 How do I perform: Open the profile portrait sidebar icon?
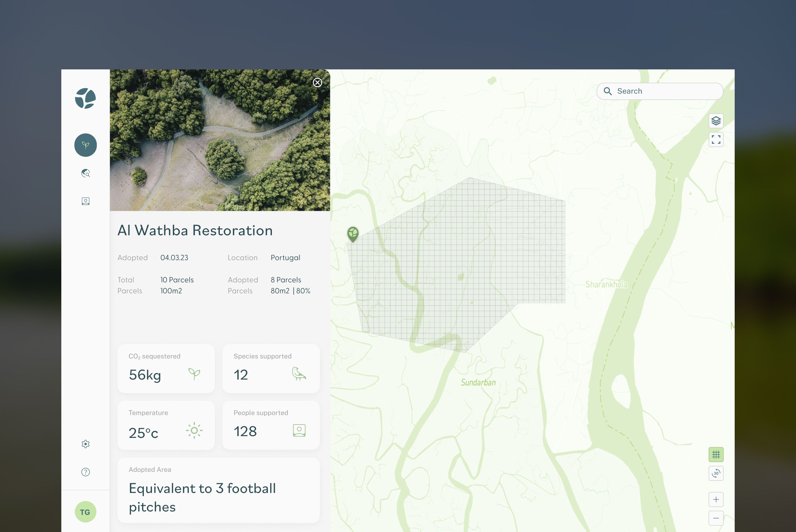[86, 201]
